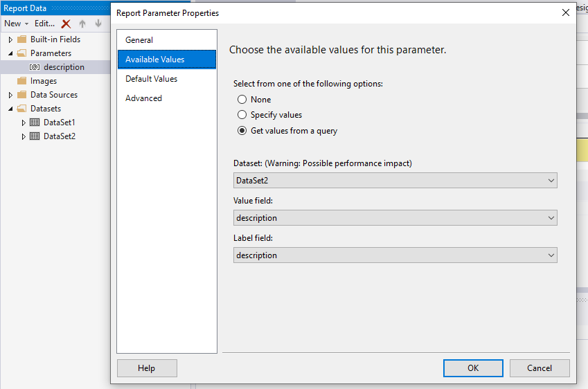Select the description parameter tree item
Screen dimensions: 588x389
55,67
